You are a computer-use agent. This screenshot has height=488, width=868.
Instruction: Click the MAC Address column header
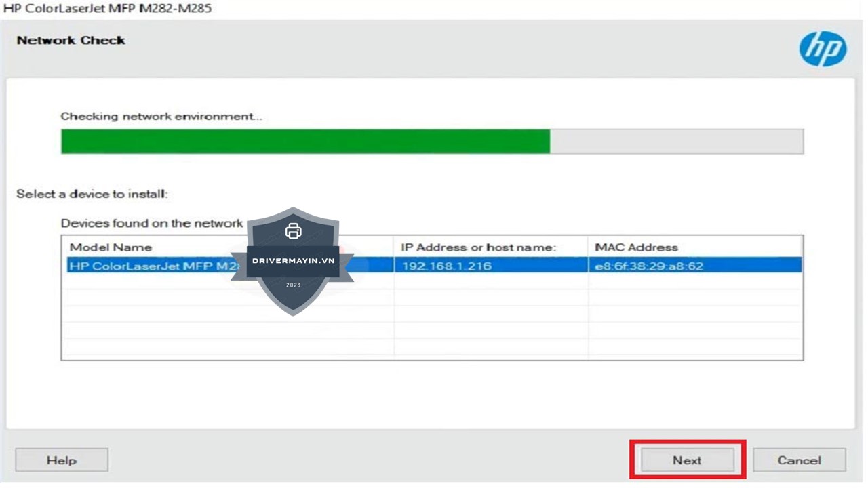[636, 247]
